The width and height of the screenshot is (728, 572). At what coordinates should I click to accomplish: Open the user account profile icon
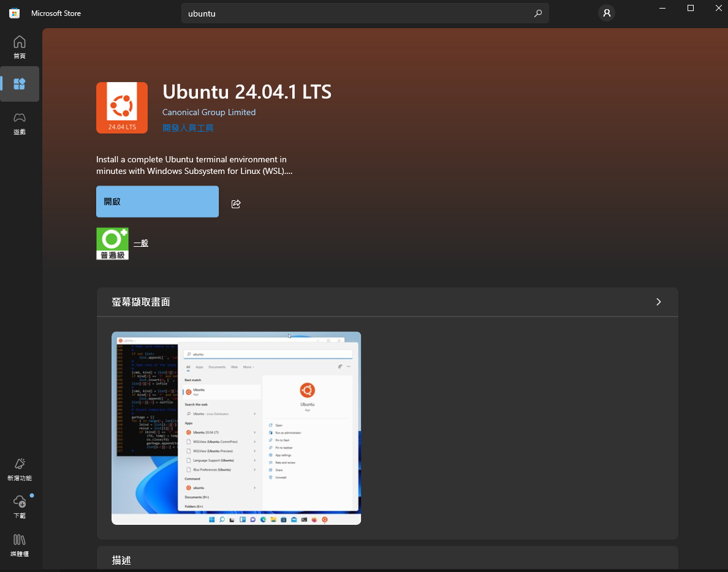pos(606,13)
